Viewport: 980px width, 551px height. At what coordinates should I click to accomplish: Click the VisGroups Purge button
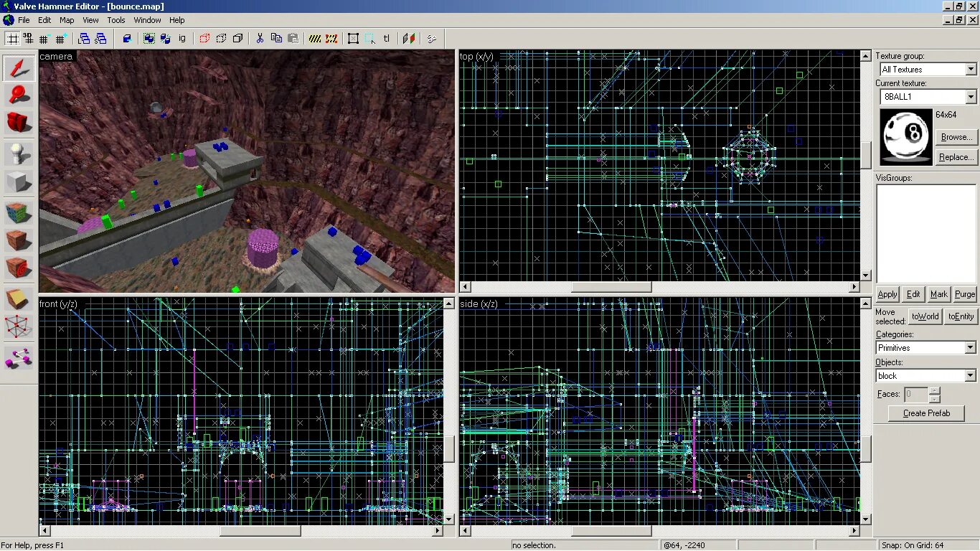(965, 294)
